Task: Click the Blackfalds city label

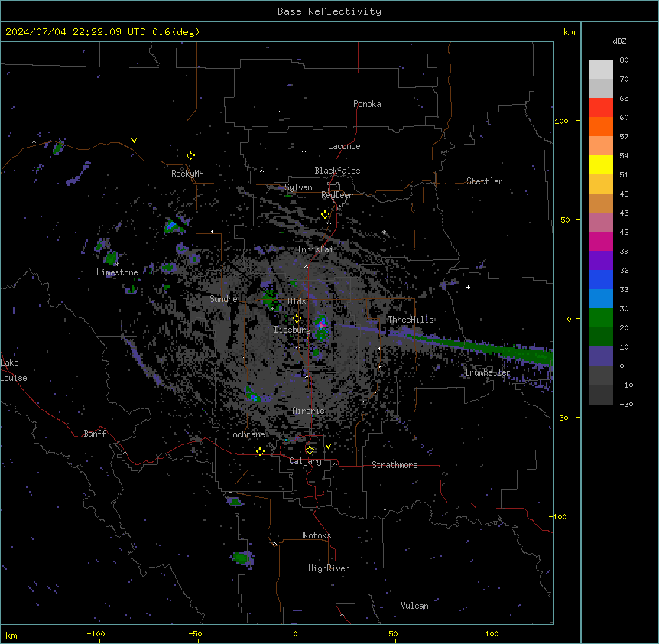Action: [337, 171]
